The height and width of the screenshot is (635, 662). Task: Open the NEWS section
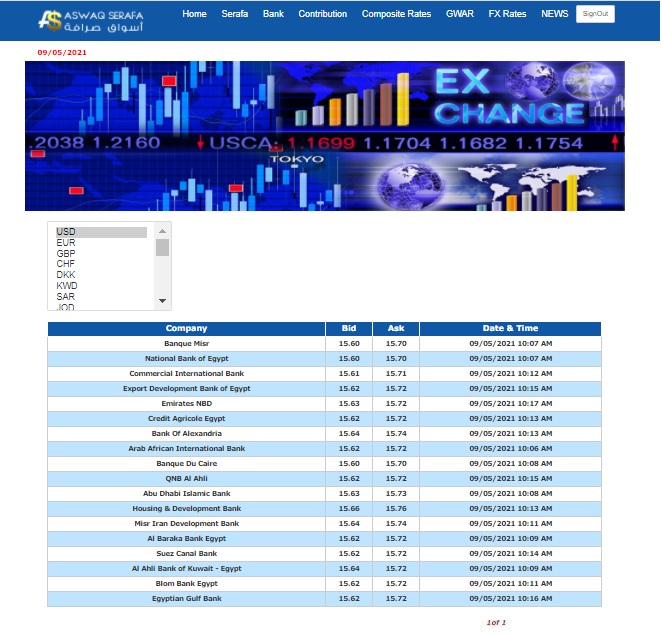click(x=555, y=14)
